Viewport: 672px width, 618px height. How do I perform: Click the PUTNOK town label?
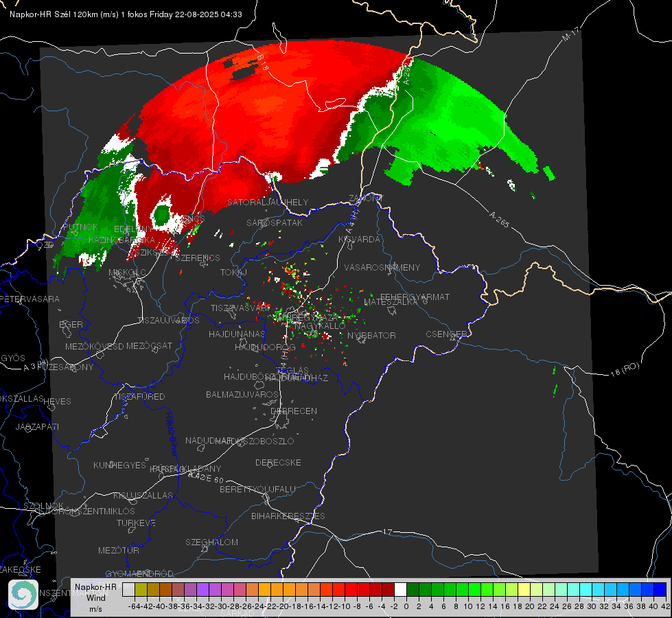tap(80, 227)
